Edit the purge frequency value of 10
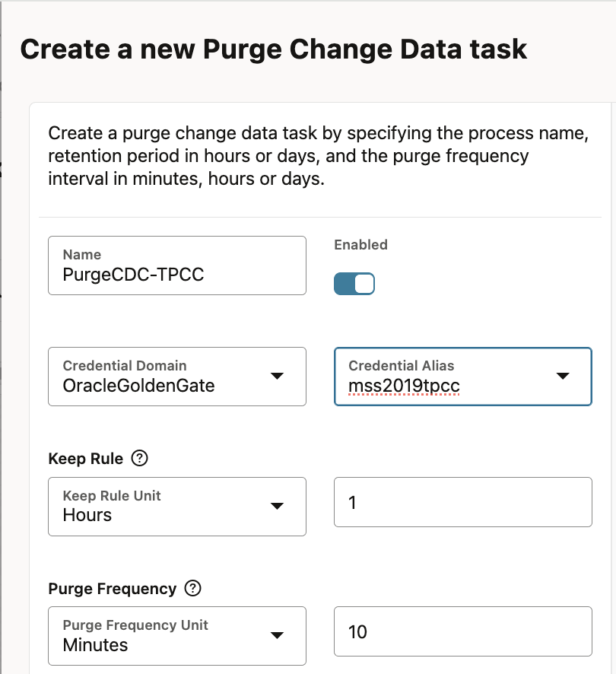This screenshot has height=674, width=616. [x=463, y=631]
